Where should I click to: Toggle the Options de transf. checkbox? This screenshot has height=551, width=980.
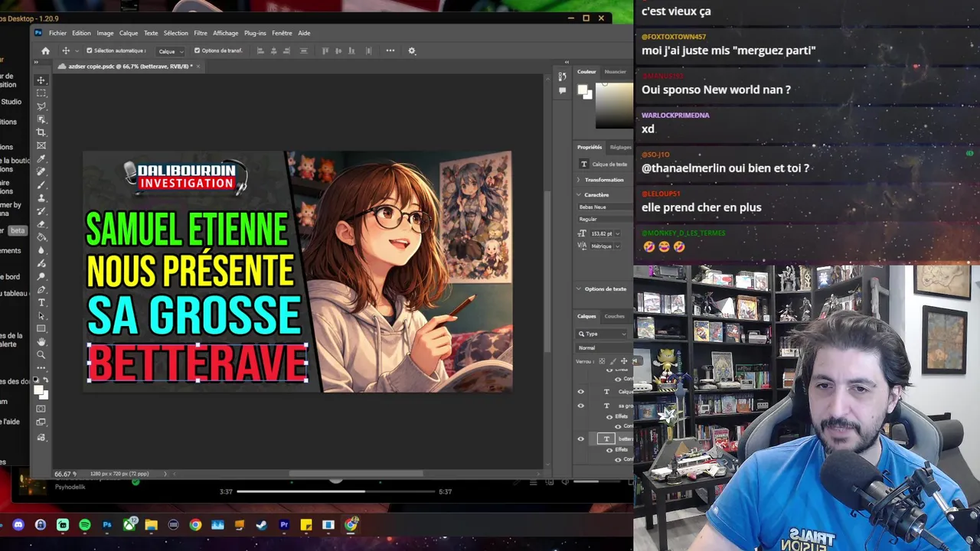coord(197,51)
